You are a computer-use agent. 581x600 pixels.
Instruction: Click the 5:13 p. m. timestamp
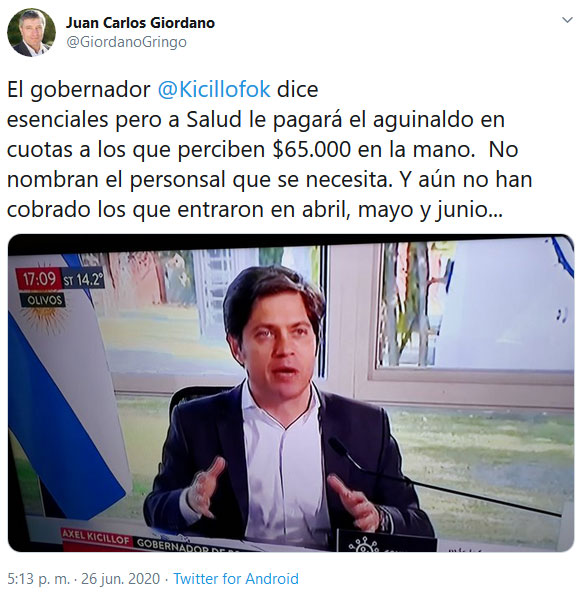click(x=38, y=579)
